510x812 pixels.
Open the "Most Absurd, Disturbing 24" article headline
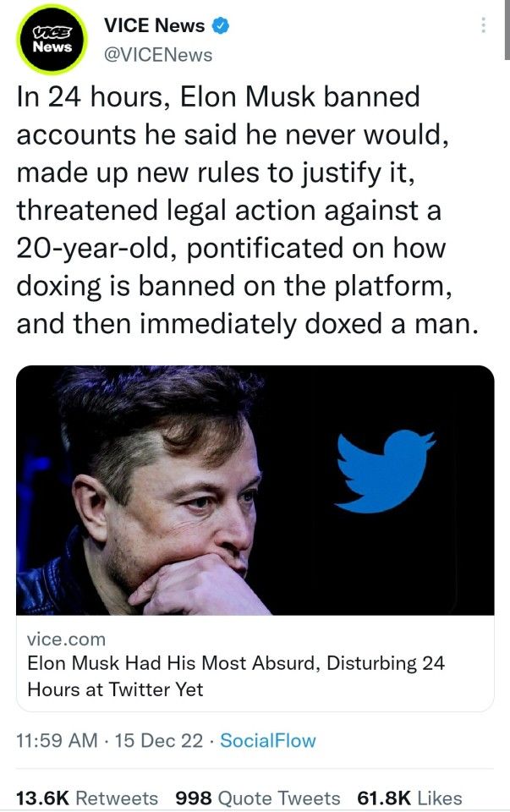[236, 663]
